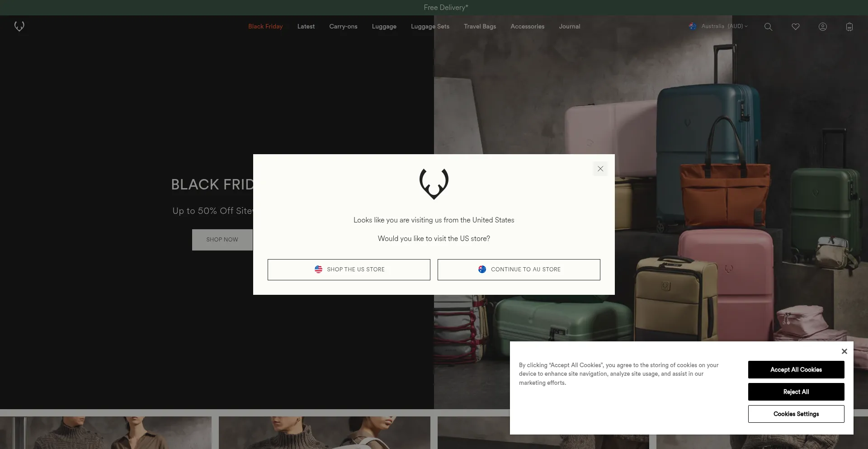This screenshot has width=868, height=449.
Task: Go to the Luggage Sets menu
Action: click(x=430, y=27)
